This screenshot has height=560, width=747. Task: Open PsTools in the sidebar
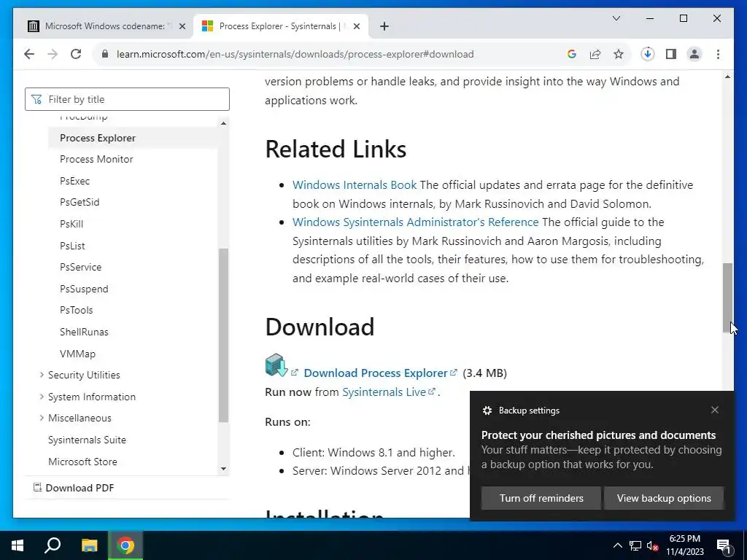click(76, 310)
